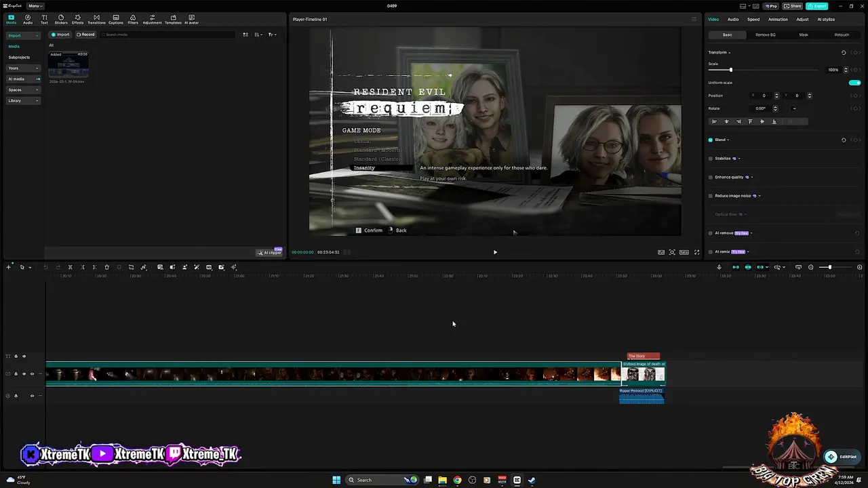Click the Pro upgrade button

tap(770, 6)
